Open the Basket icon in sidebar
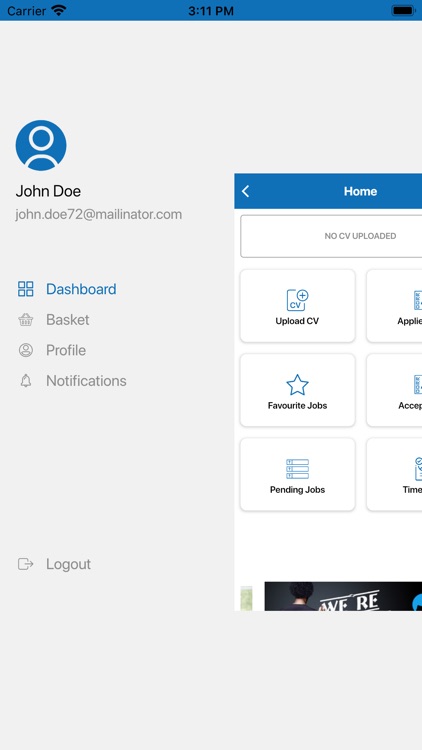Image resolution: width=422 pixels, height=750 pixels. (26, 320)
